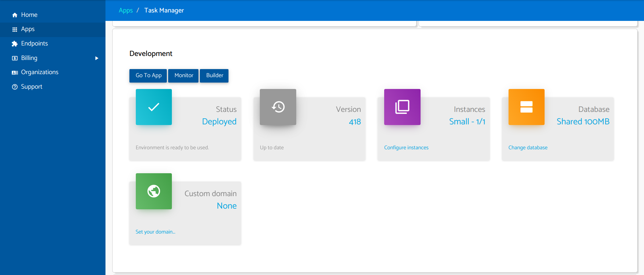Click the Deployed status value

(219, 122)
